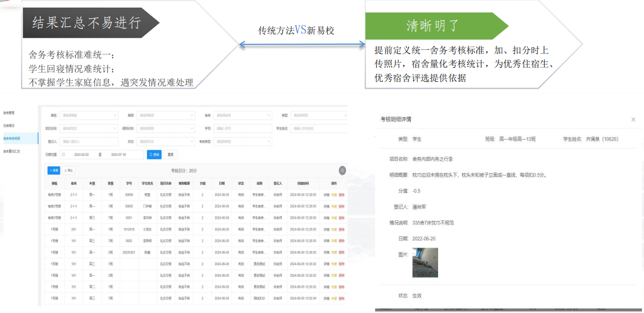644x313 pixels.
Task: Click the 学号 input field
Action: [x=243, y=129]
